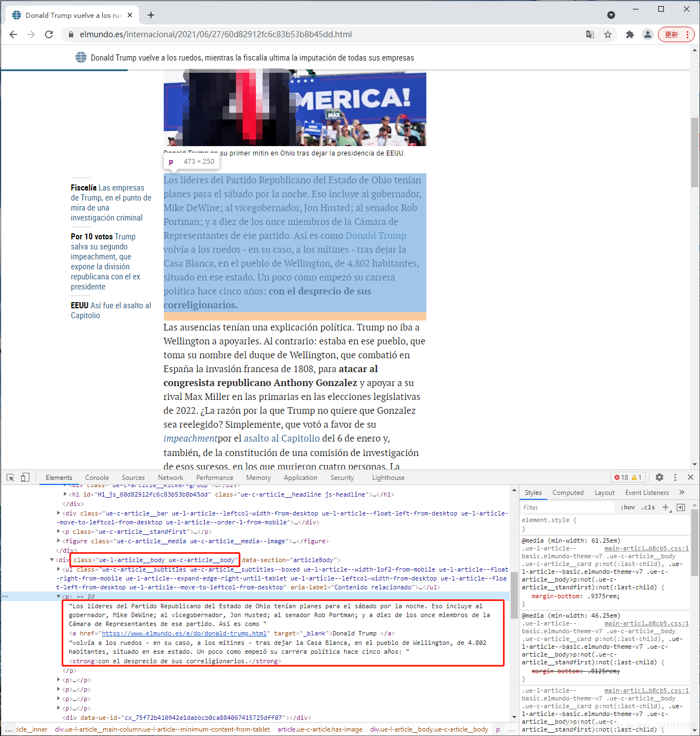Viewport: 700px width, 736px height.
Task: Click the red update button
Action: [x=676, y=34]
